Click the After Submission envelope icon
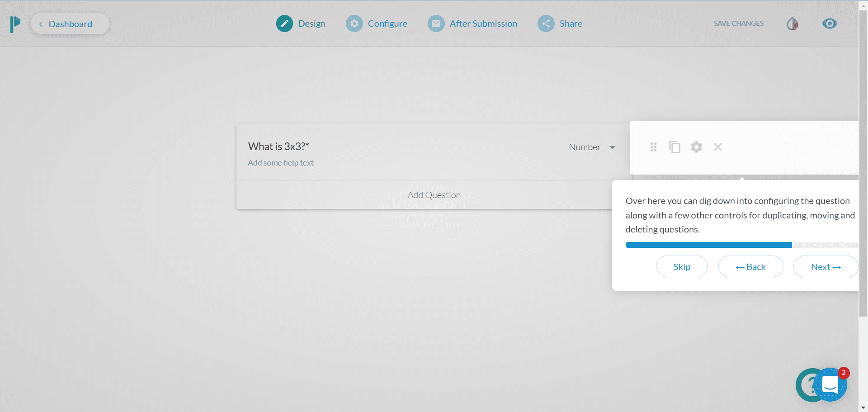 tap(436, 24)
